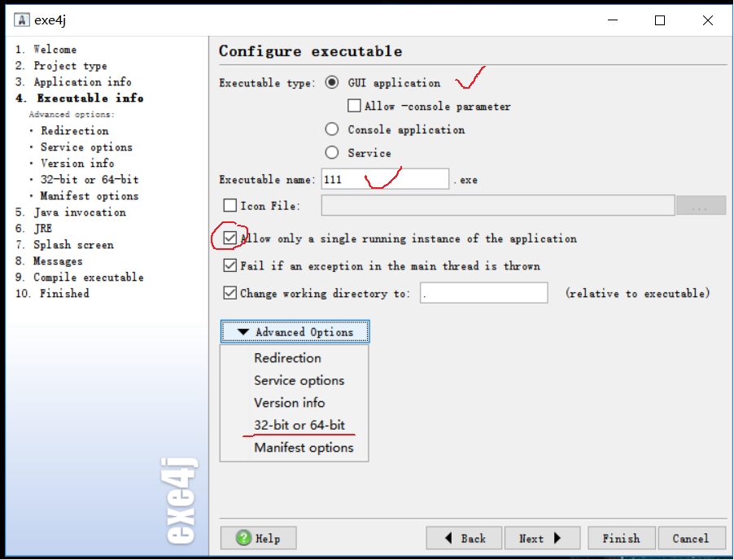Click the exe4j app icon in title bar

coord(21,20)
